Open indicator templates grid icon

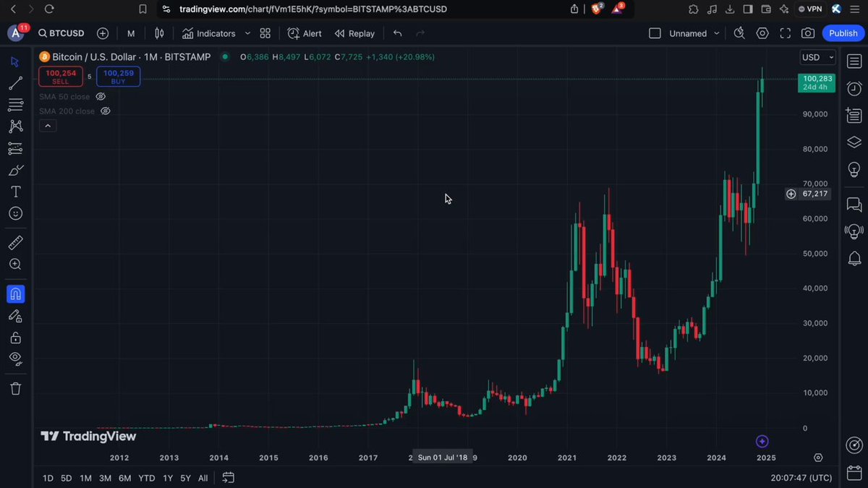(x=265, y=33)
